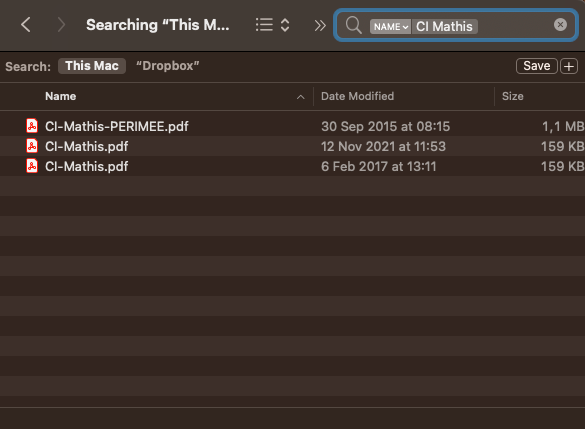Image resolution: width=585 pixels, height=429 pixels.
Task: Switch search scope to "Dropbox"
Action: [x=168, y=66]
